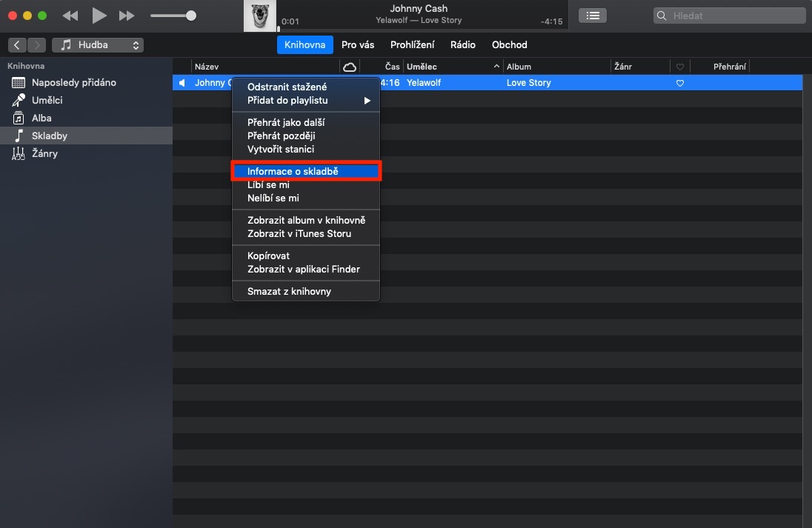Open the Pro vás tab
Screen dimensions: 812x528
coord(358,45)
